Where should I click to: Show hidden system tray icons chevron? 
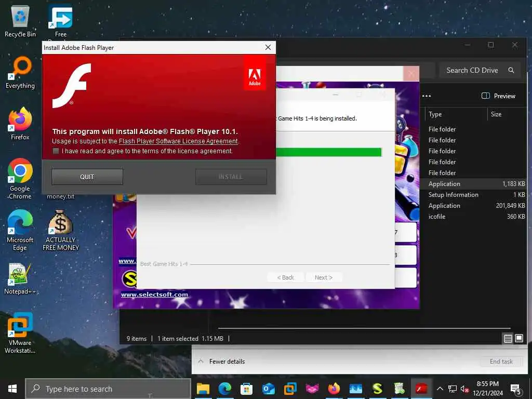440,389
